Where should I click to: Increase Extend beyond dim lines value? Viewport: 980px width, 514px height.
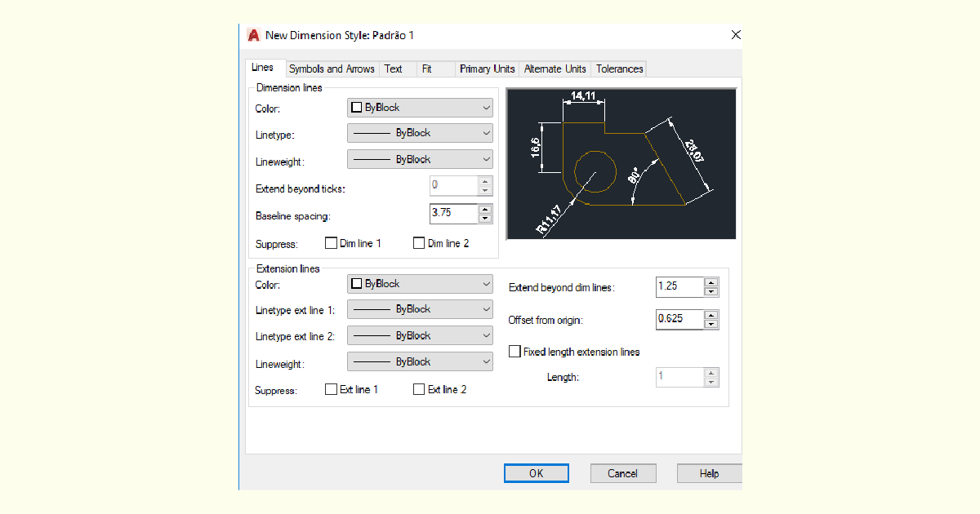(x=711, y=282)
